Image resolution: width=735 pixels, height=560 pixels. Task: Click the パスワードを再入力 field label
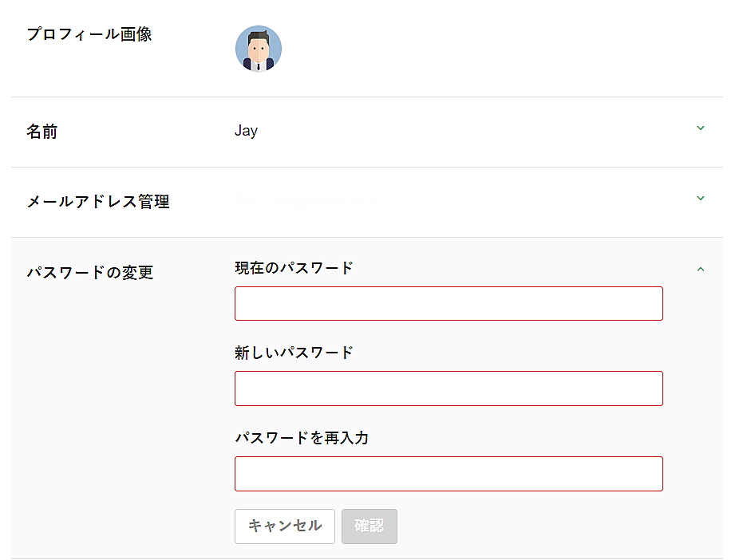(x=302, y=438)
